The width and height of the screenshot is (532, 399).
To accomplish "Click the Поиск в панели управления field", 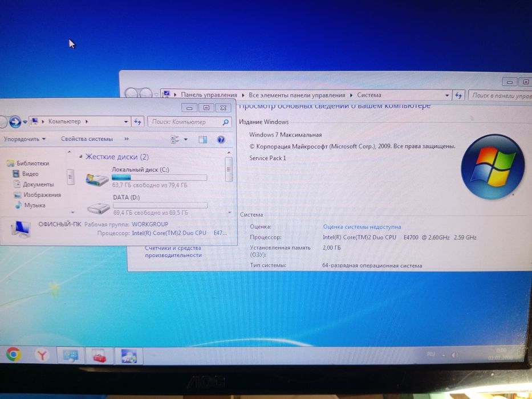I will point(500,96).
